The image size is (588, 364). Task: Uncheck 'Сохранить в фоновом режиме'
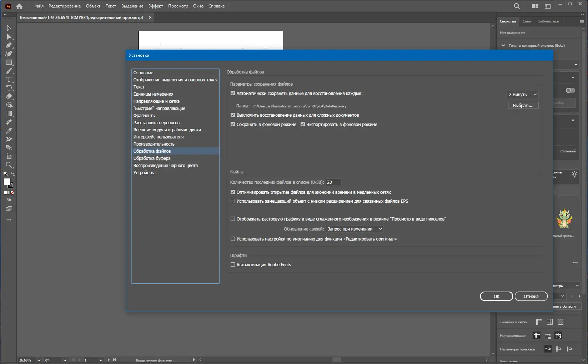(233, 124)
